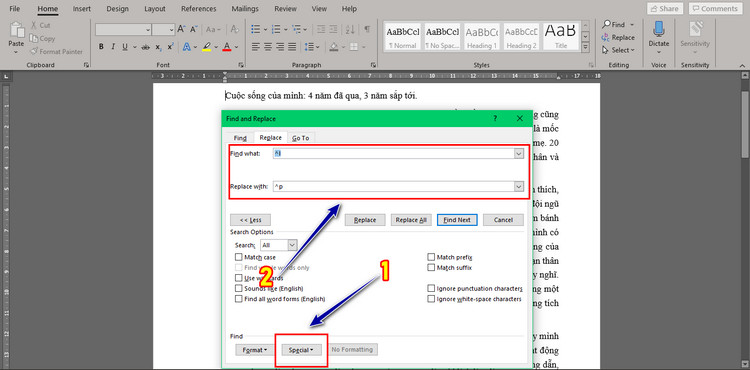Click the Cancel button in dialog
This screenshot has height=370, width=750.
[x=503, y=220]
